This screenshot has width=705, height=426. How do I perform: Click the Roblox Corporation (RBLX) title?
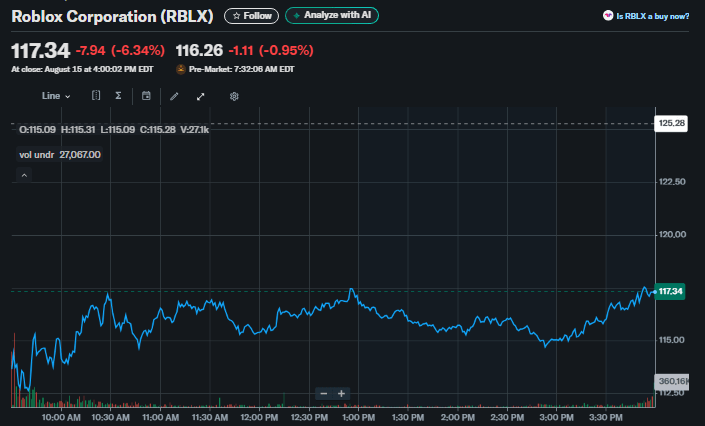coord(112,16)
